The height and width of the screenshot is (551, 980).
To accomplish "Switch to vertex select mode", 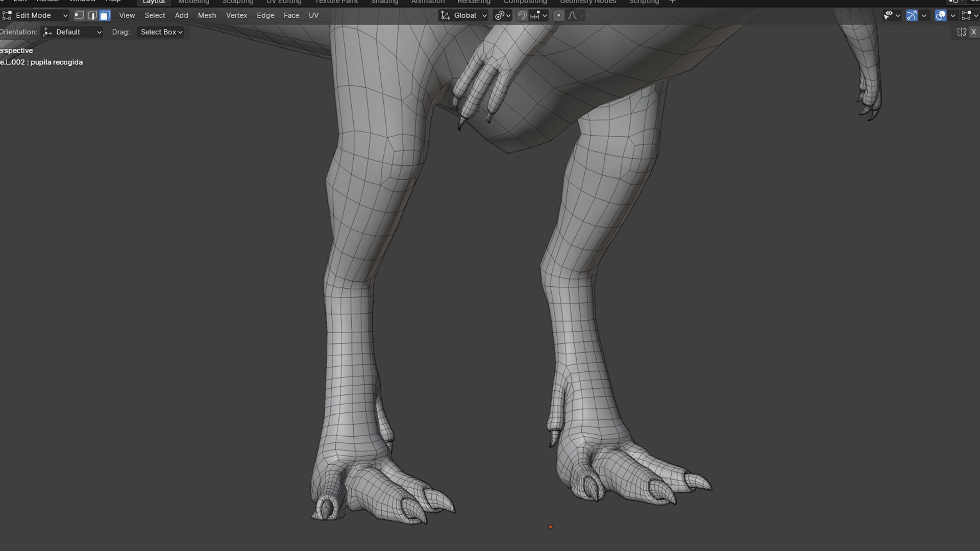I will tap(79, 15).
